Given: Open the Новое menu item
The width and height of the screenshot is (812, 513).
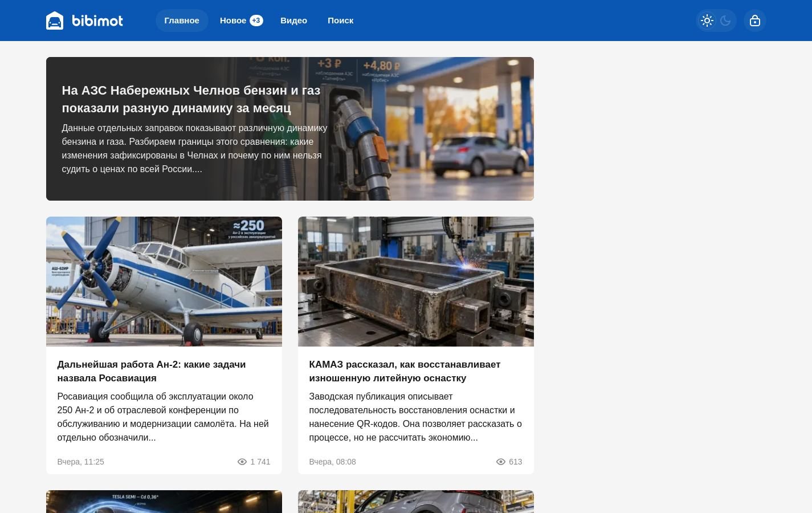Looking at the screenshot, I should pyautogui.click(x=233, y=21).
